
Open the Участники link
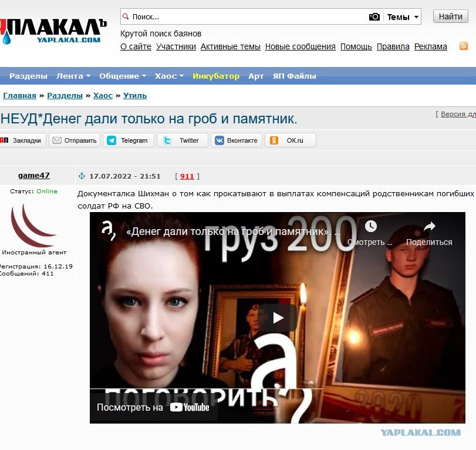pyautogui.click(x=175, y=46)
